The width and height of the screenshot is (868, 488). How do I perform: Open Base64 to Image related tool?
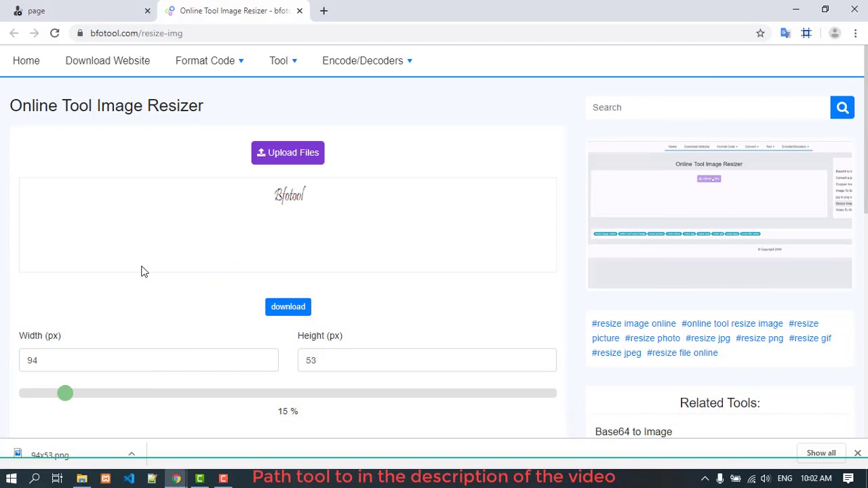coord(633,432)
